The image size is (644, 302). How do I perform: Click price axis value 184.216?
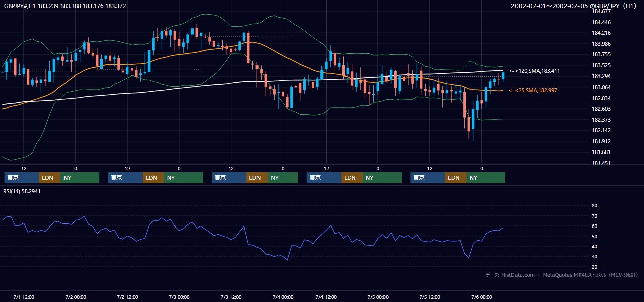pyautogui.click(x=601, y=33)
